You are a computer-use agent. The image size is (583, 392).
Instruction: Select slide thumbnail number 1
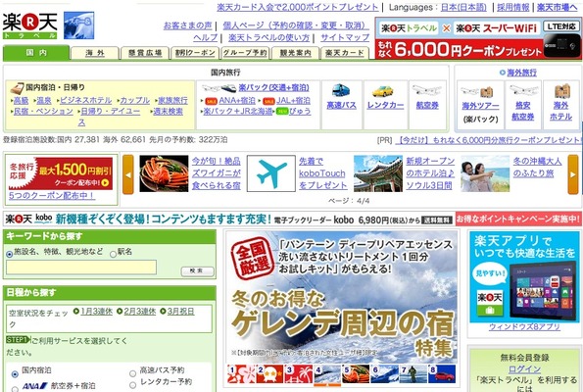241,374
